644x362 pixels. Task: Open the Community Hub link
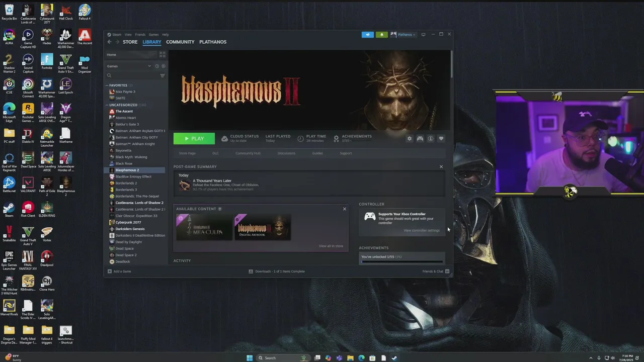coord(248,153)
